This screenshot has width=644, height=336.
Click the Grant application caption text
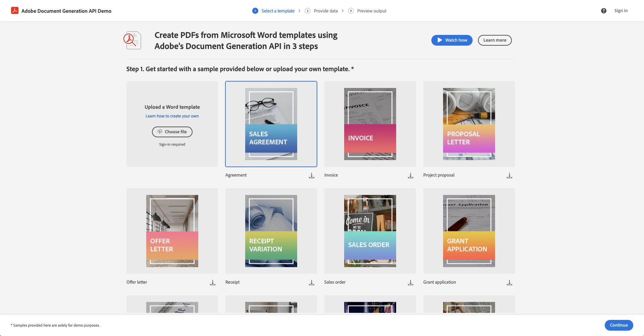point(439,282)
